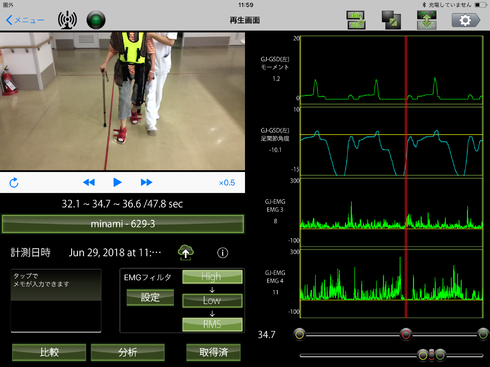Viewport: 490px width, 367px height.
Task: Tap the wireless sensor antenna icon
Action: click(x=67, y=20)
